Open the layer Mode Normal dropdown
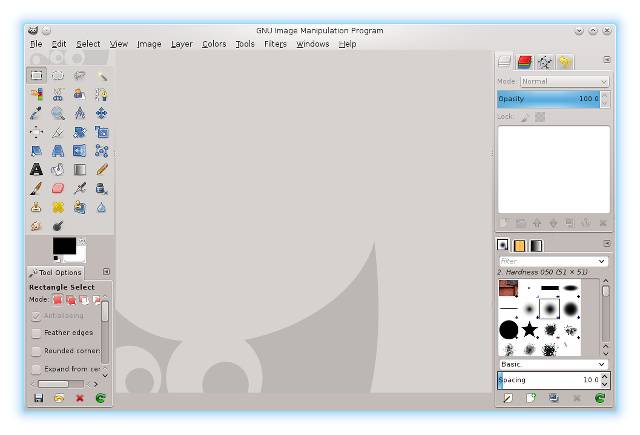This screenshot has height=435, width=640. click(x=564, y=82)
